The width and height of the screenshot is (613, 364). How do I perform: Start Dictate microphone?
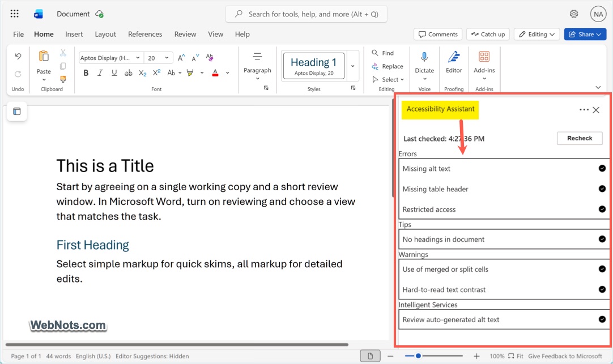pyautogui.click(x=424, y=58)
